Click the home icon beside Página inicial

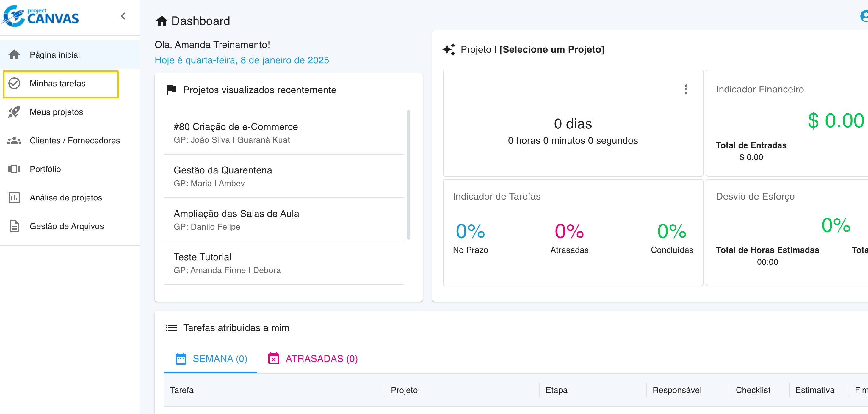click(14, 54)
